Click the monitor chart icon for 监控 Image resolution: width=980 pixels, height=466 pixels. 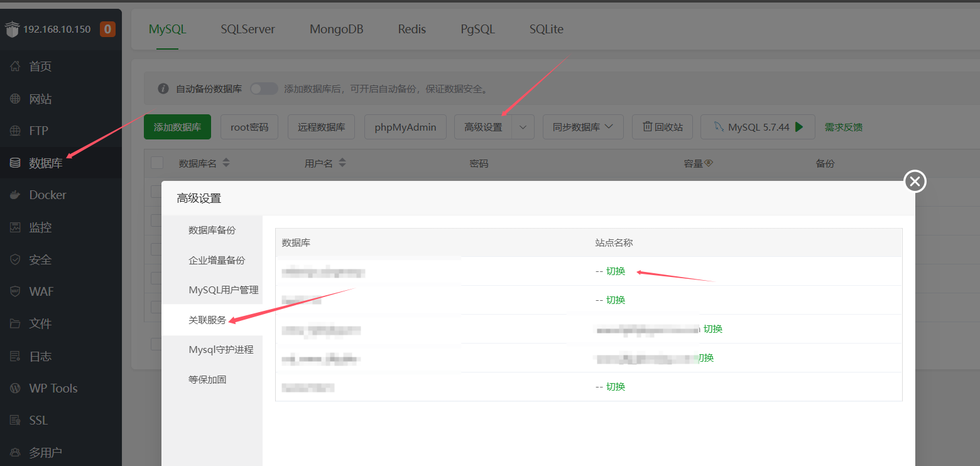(15, 227)
